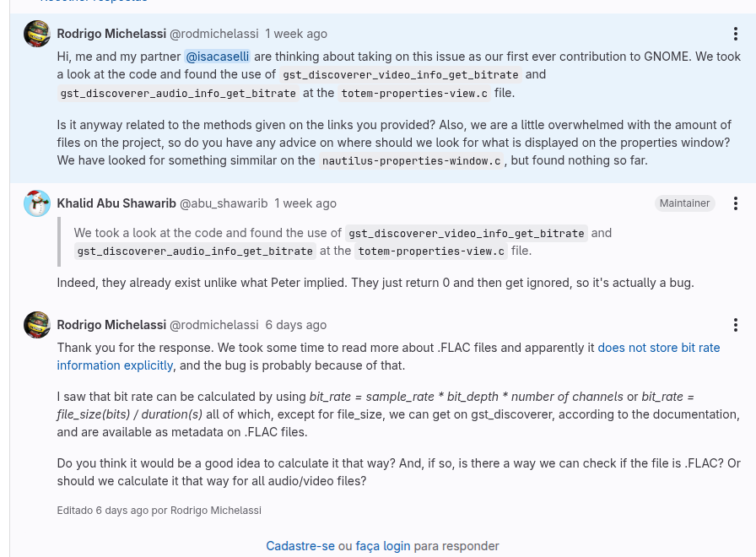Click the @abu_shawarib username
This screenshot has width=756, height=557.
224,203
